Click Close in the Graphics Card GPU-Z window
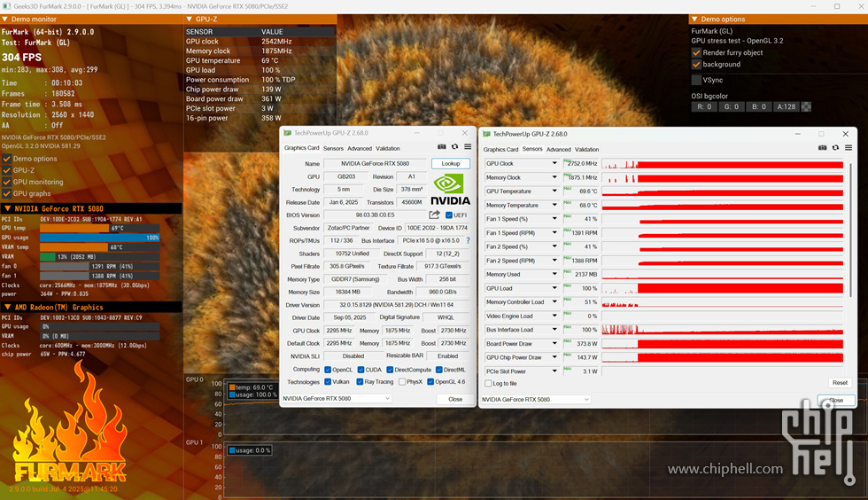The width and height of the screenshot is (868, 500). point(455,399)
